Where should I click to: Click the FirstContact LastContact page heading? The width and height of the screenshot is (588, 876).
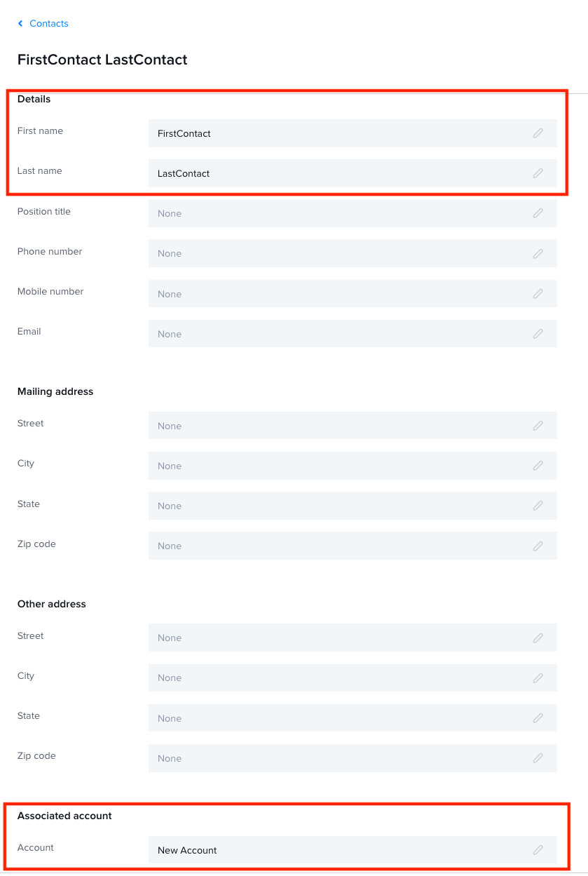click(x=102, y=60)
